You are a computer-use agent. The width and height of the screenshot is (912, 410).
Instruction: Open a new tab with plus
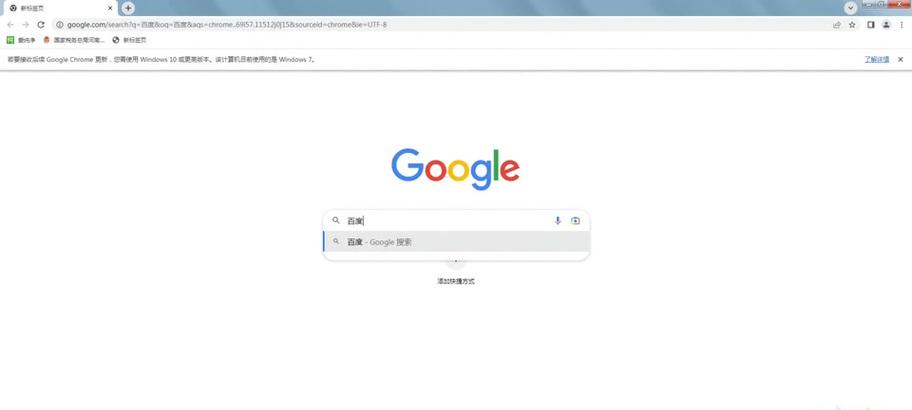[x=128, y=8]
